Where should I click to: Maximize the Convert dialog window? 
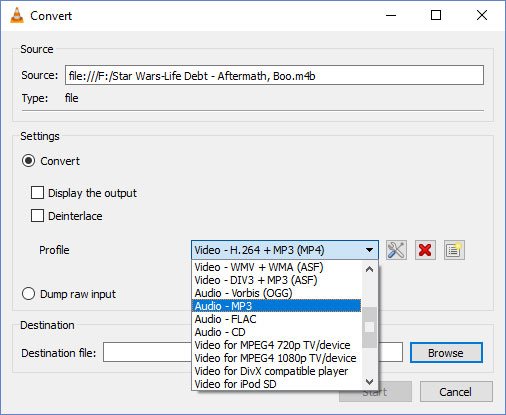pyautogui.click(x=436, y=15)
